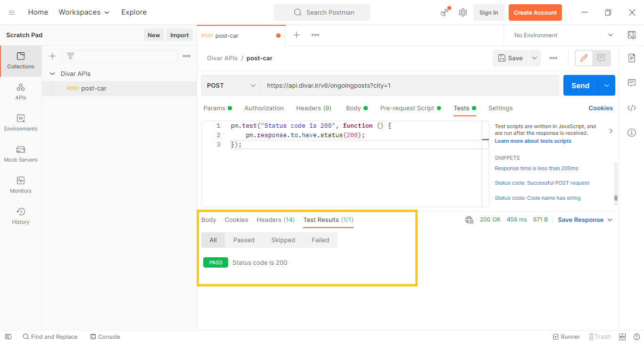This screenshot has width=644, height=343.
Task: Click the two-pane view icon in status bar
Action: tap(622, 337)
